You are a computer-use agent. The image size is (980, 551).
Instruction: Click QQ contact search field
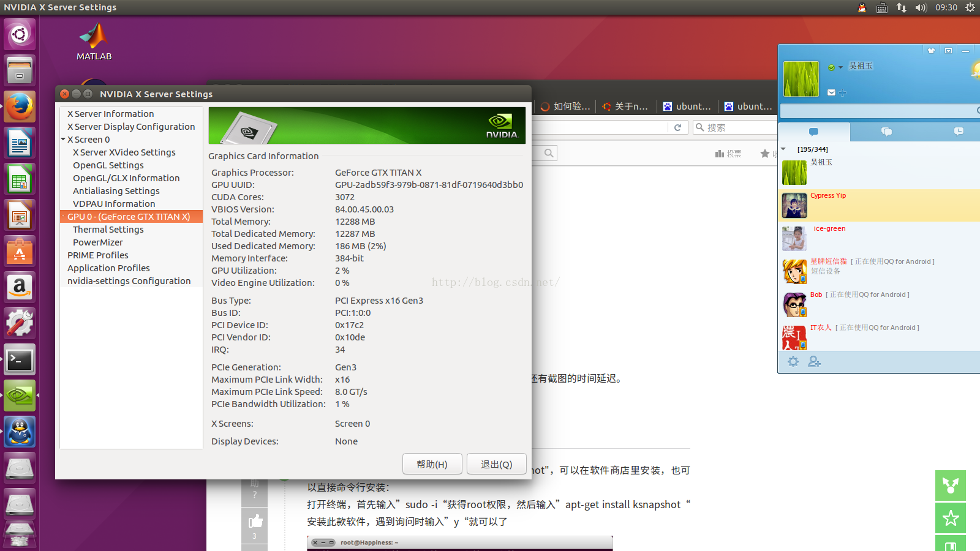[879, 111]
